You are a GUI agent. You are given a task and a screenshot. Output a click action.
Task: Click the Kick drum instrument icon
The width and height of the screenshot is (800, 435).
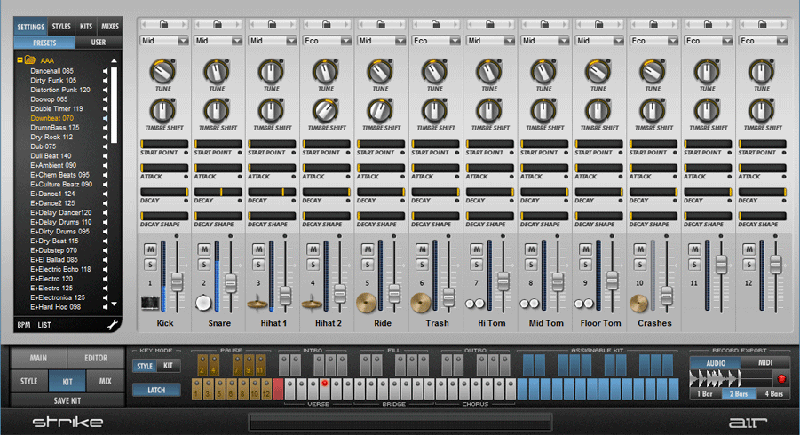tap(150, 303)
